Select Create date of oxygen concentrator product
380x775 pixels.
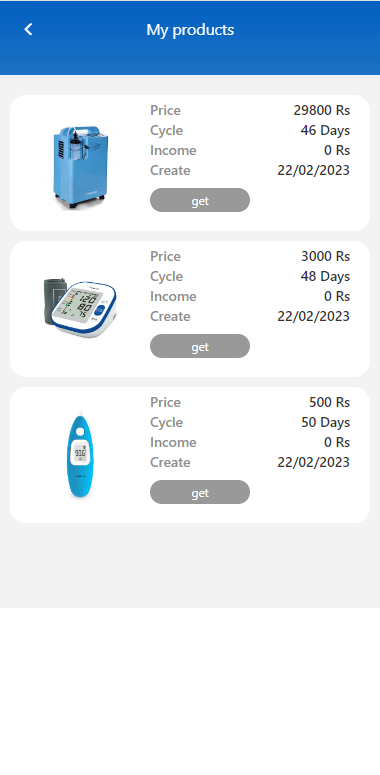[314, 171]
